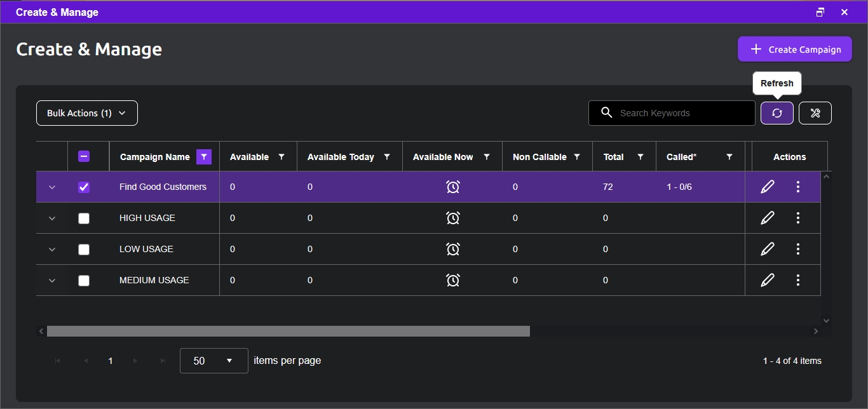Viewport: 868px width, 409px height.
Task: Uncheck the Find Good Customers checkbox
Action: (84, 187)
